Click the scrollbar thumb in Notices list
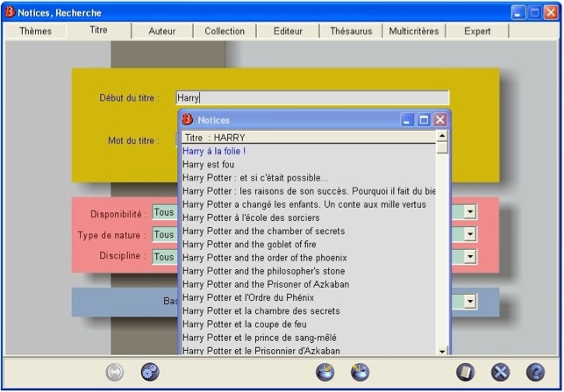This screenshot has width=564, height=392. coord(442,147)
